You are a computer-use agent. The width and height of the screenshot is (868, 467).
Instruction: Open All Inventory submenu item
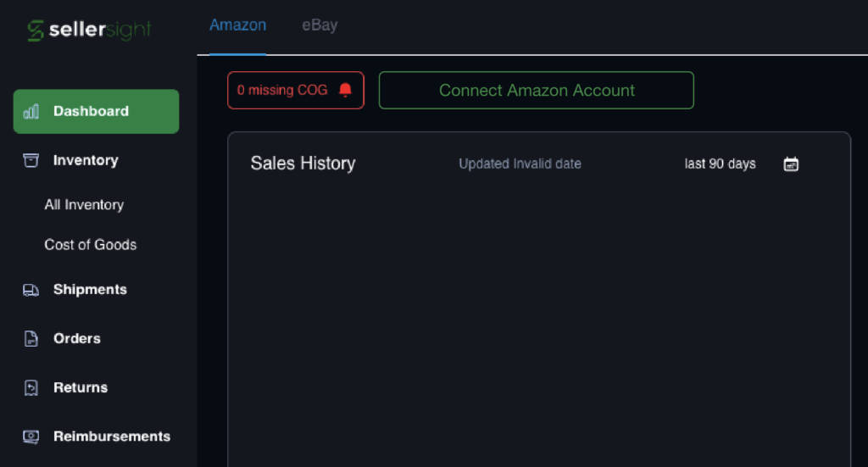(x=84, y=205)
